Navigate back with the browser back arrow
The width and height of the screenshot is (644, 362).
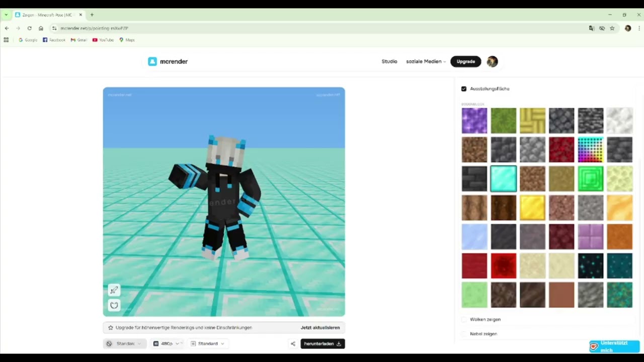(x=7, y=28)
